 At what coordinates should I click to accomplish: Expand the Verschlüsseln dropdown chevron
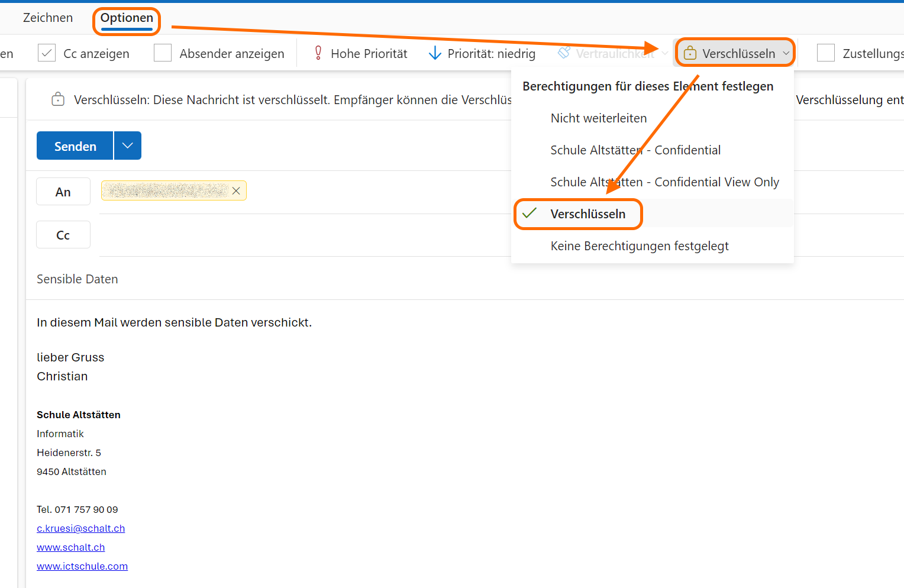point(786,53)
